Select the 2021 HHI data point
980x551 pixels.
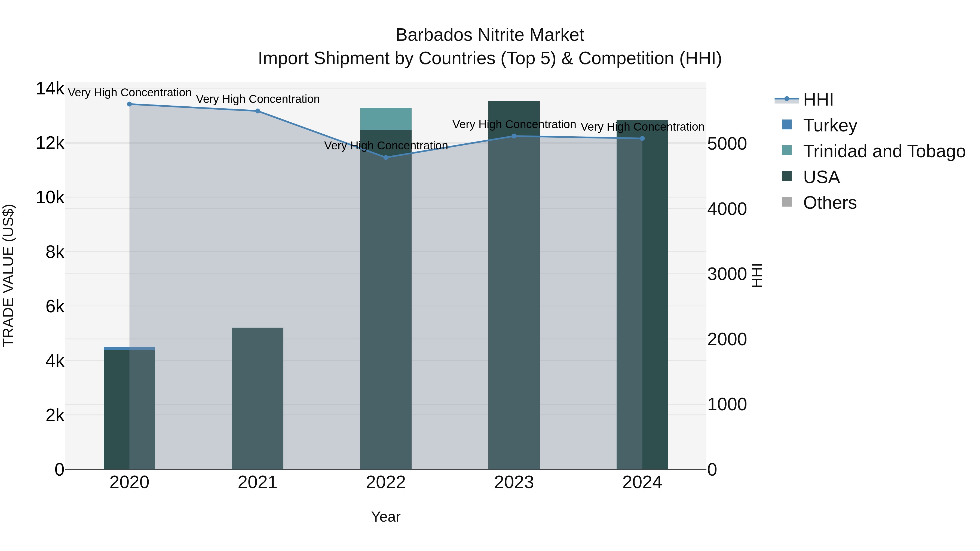258,111
